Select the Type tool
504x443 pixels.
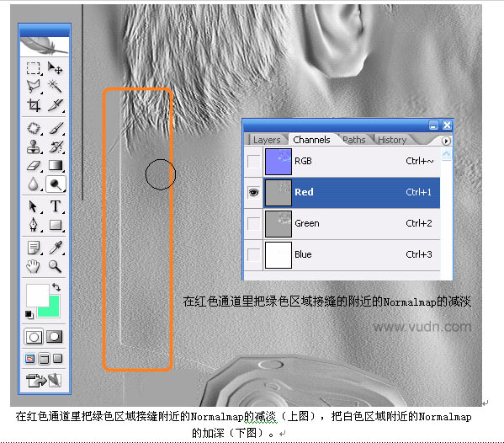(x=56, y=205)
